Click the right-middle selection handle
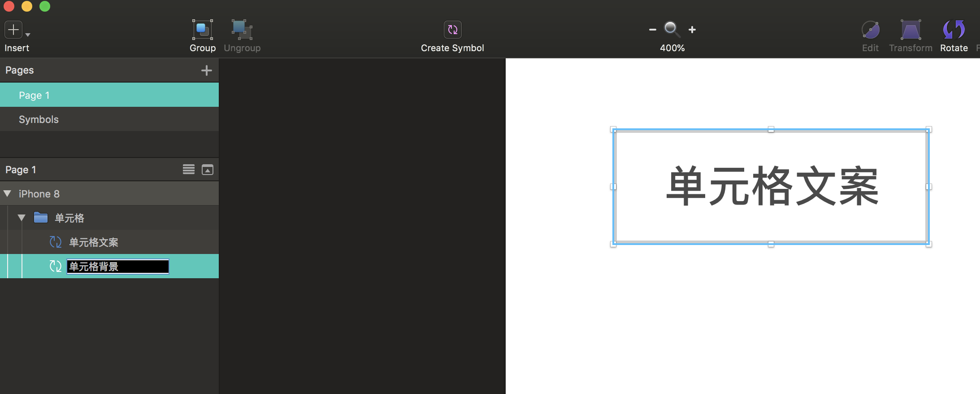The width and height of the screenshot is (980, 394). coord(929,187)
